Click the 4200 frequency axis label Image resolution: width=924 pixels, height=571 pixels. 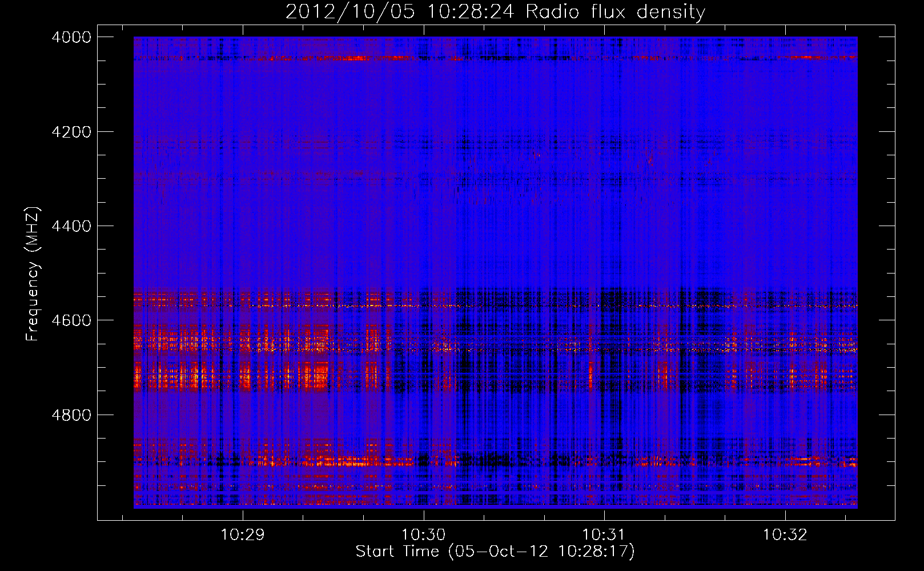(71, 132)
